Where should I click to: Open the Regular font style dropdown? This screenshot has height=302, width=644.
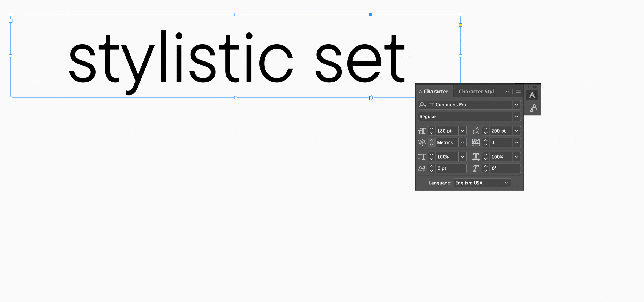[x=517, y=117]
